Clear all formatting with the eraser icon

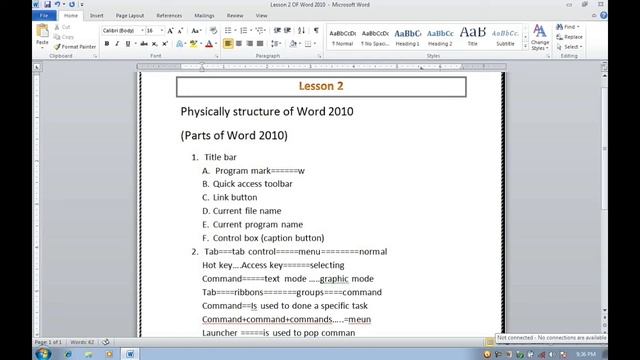point(213,31)
